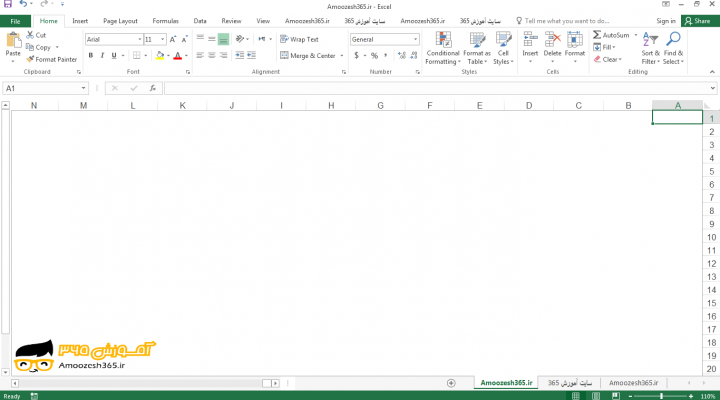Switch to the Page Layout tab

click(x=120, y=21)
